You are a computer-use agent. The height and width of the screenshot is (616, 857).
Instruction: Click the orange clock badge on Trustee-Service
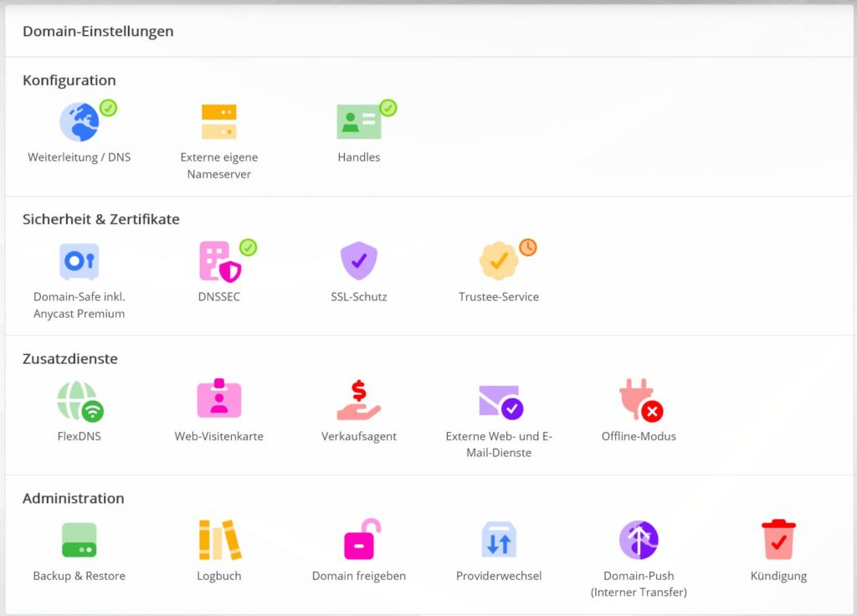pyautogui.click(x=528, y=247)
